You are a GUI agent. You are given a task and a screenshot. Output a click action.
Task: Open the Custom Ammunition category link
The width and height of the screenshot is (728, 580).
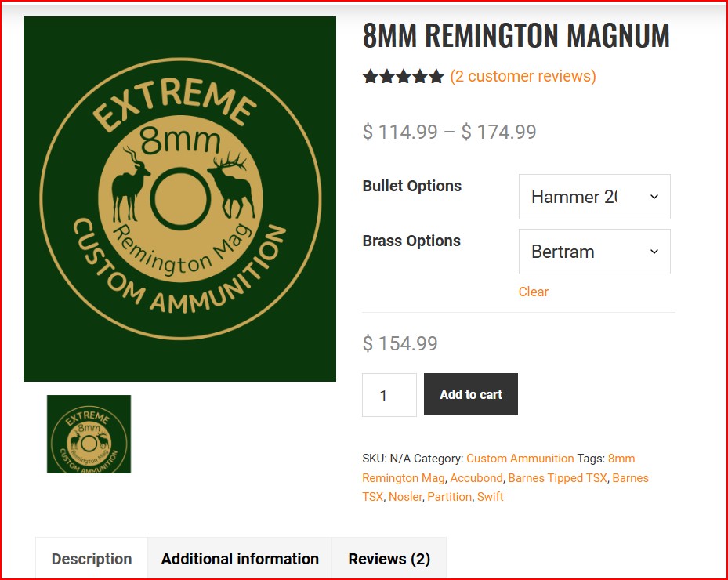520,459
